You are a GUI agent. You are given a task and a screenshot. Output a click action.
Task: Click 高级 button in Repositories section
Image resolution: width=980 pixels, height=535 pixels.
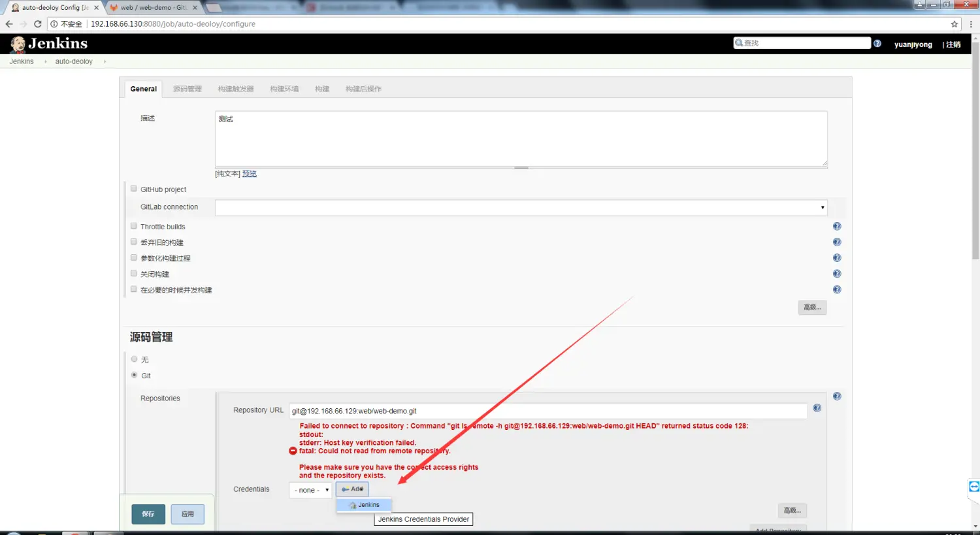792,510
